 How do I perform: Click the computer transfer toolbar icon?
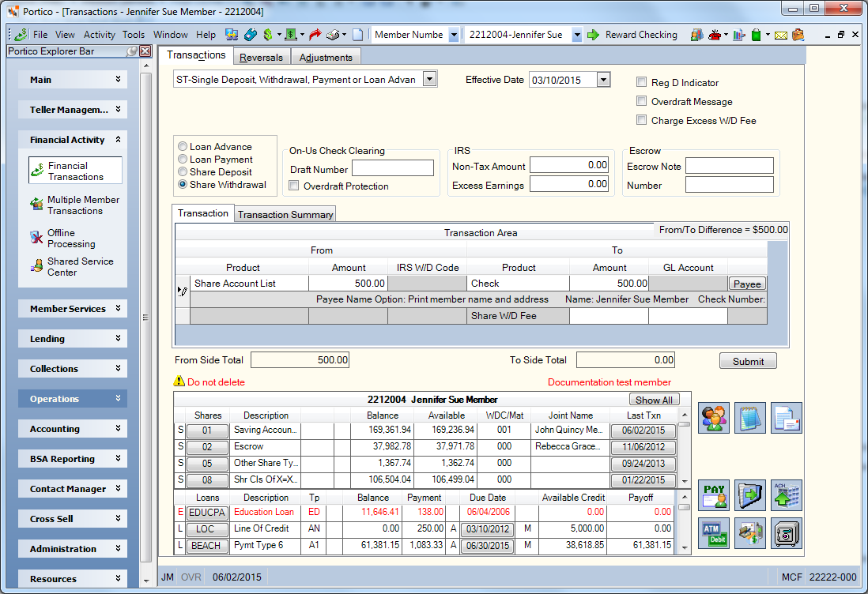[x=232, y=35]
